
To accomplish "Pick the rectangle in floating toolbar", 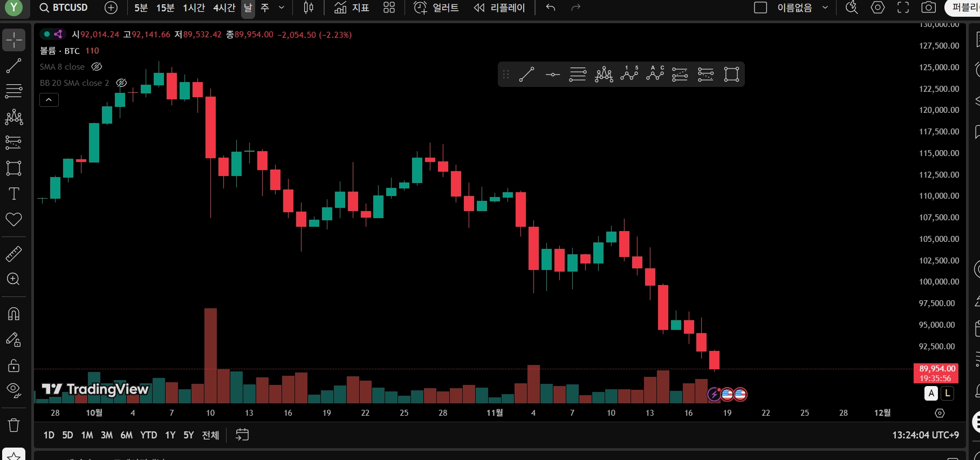I will (731, 75).
